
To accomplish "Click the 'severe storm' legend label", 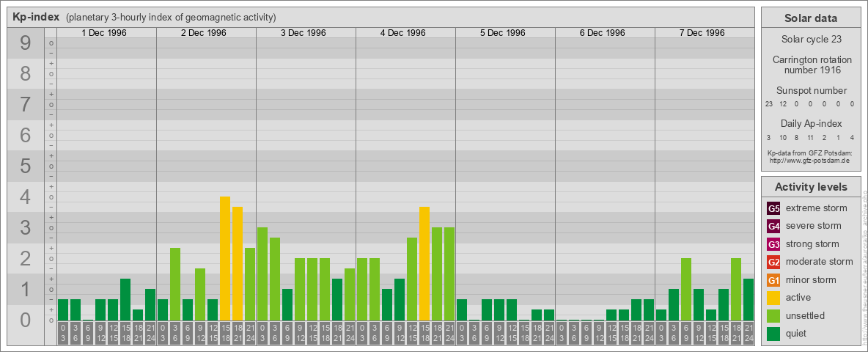I will pos(814,226).
